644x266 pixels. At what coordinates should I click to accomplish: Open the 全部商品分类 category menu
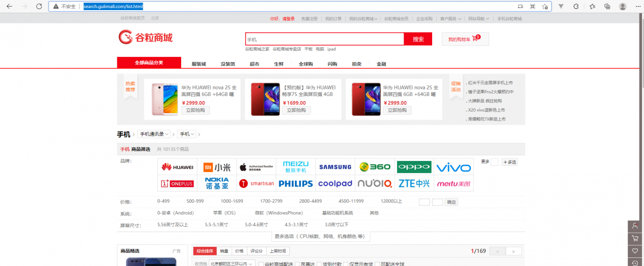coord(149,62)
